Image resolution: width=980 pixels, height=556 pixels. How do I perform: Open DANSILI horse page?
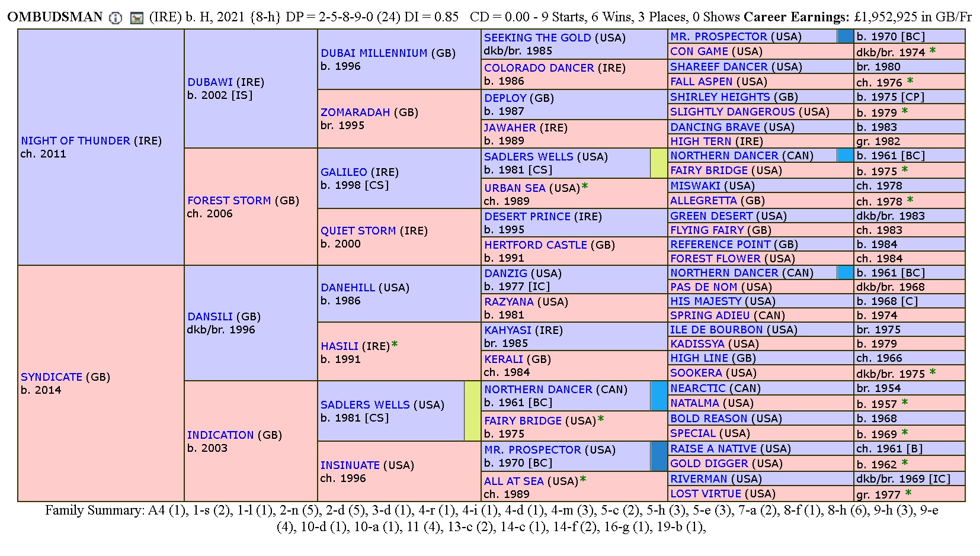(x=210, y=317)
